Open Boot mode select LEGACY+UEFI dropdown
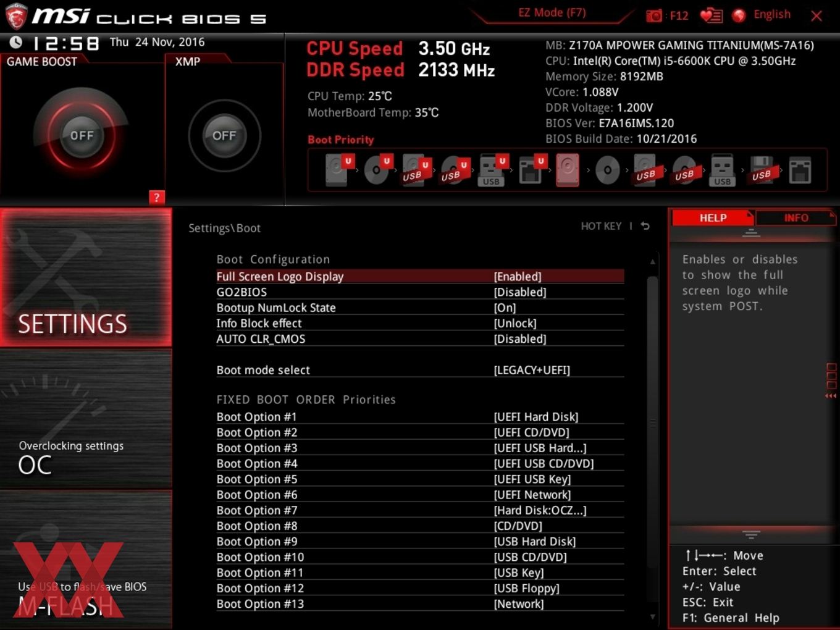This screenshot has width=840, height=630. point(532,370)
